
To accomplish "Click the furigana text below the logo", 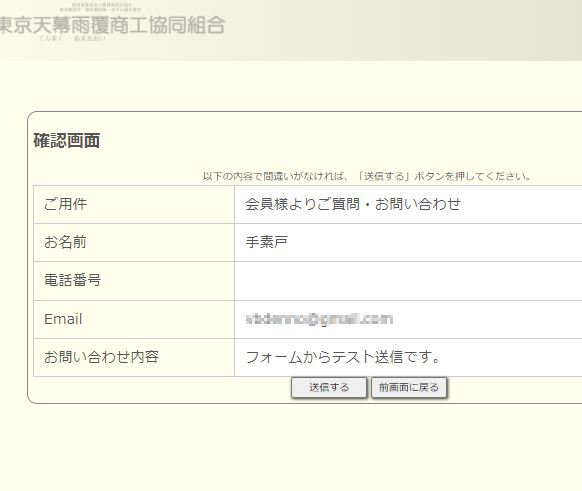I will (x=72, y=39).
